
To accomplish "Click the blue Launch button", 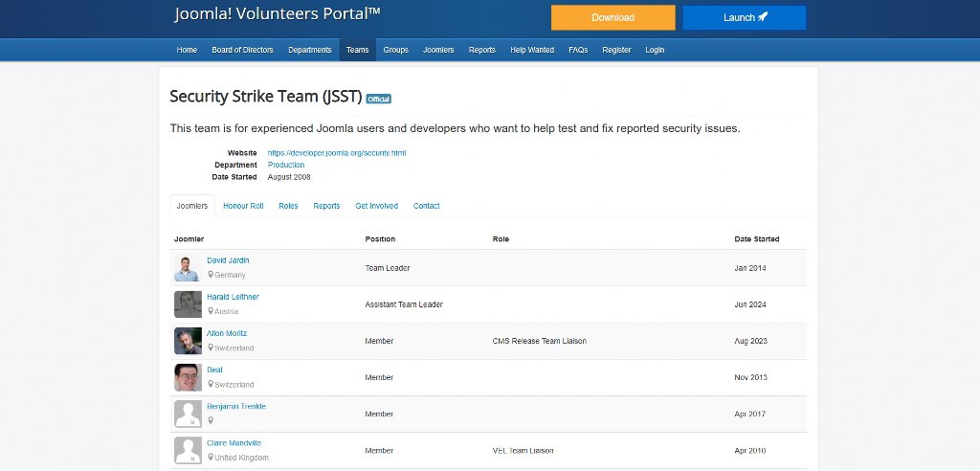I will click(x=745, y=17).
